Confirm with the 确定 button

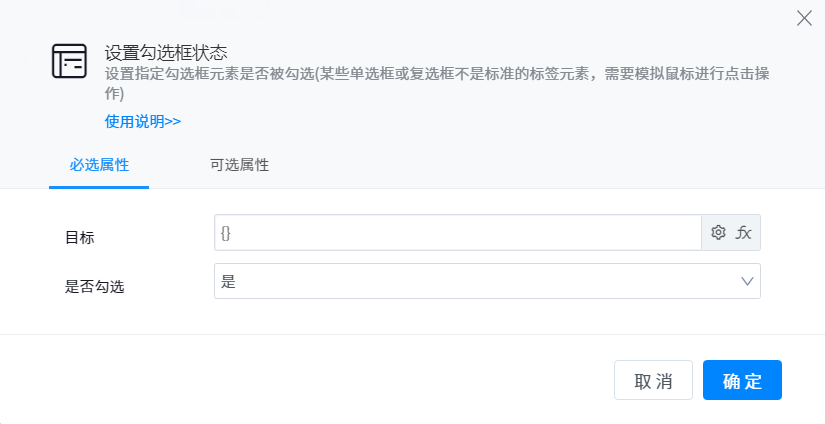[x=742, y=380]
